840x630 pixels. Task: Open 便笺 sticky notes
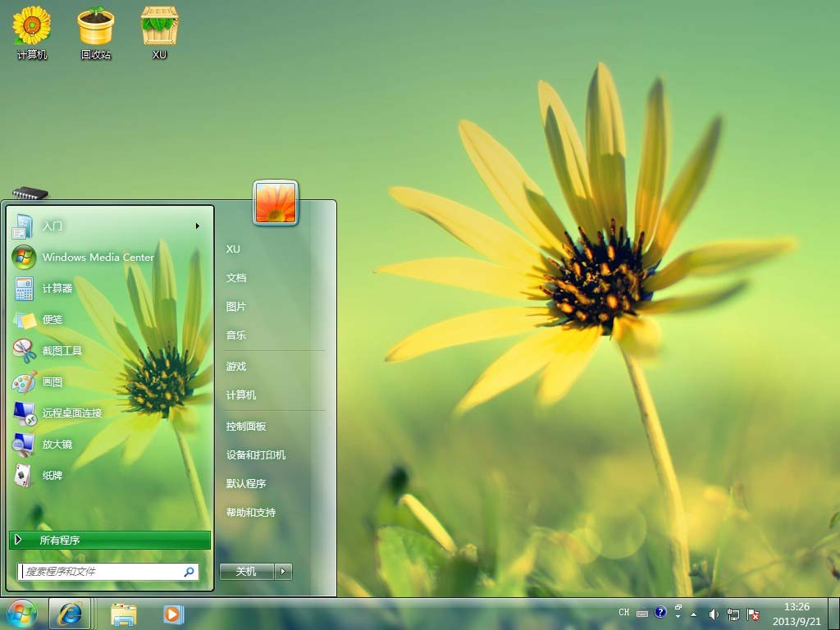[52, 320]
